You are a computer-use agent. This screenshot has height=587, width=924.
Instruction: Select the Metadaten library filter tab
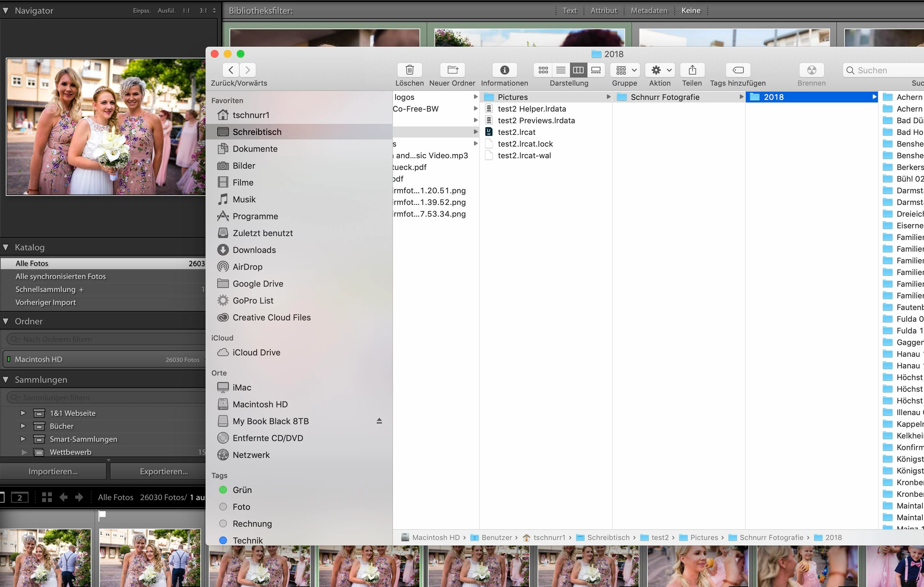coord(649,11)
